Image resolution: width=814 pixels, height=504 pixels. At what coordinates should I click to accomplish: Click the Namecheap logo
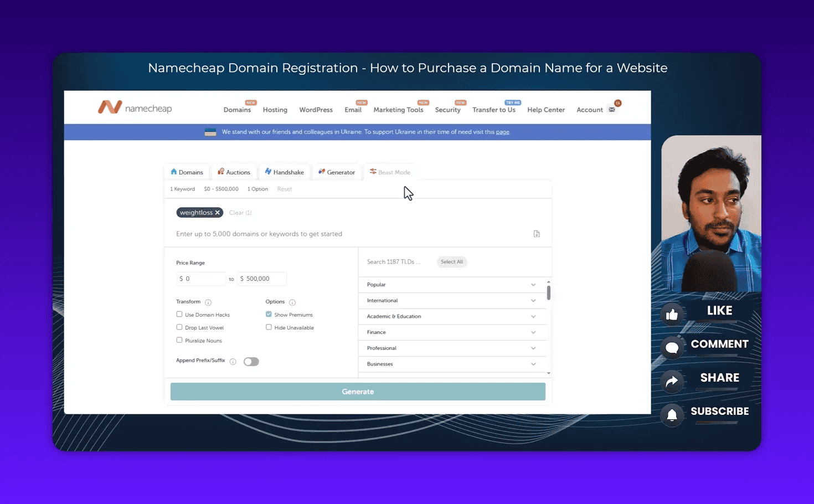[x=135, y=107]
